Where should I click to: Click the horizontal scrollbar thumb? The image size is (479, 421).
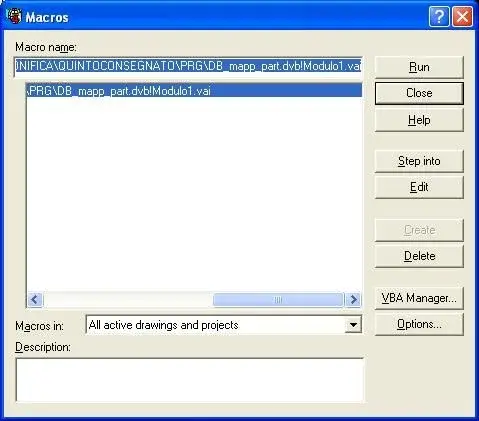click(x=278, y=299)
